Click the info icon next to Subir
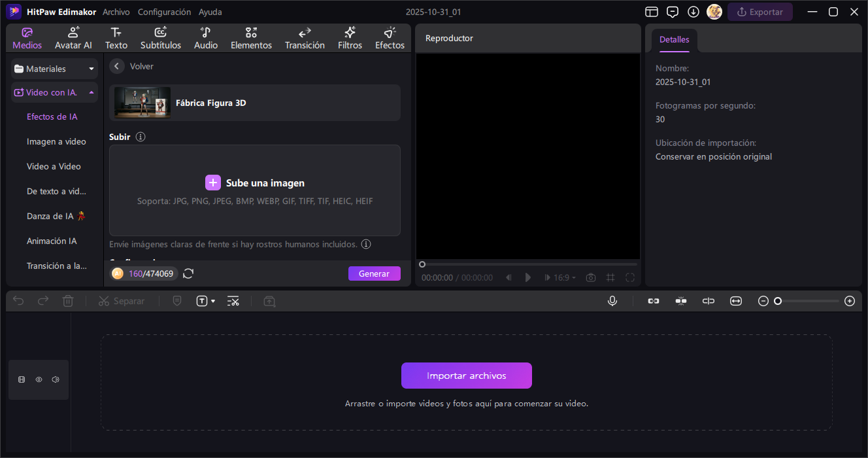 pyautogui.click(x=141, y=137)
